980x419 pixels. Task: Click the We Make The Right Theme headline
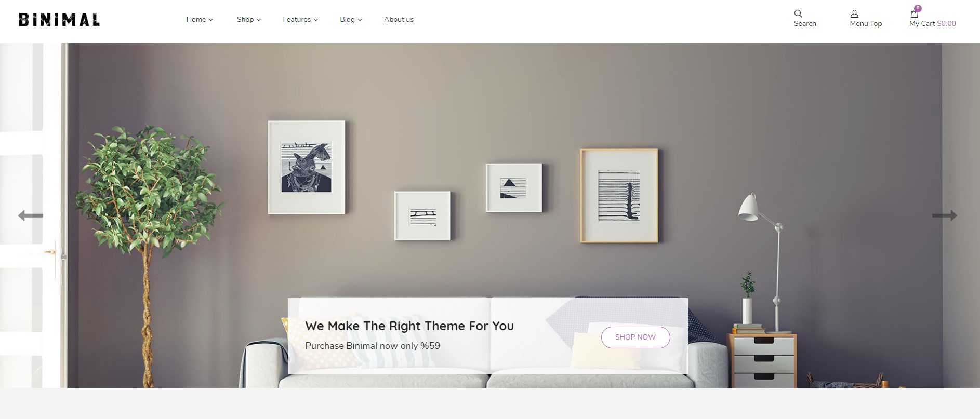coord(409,326)
